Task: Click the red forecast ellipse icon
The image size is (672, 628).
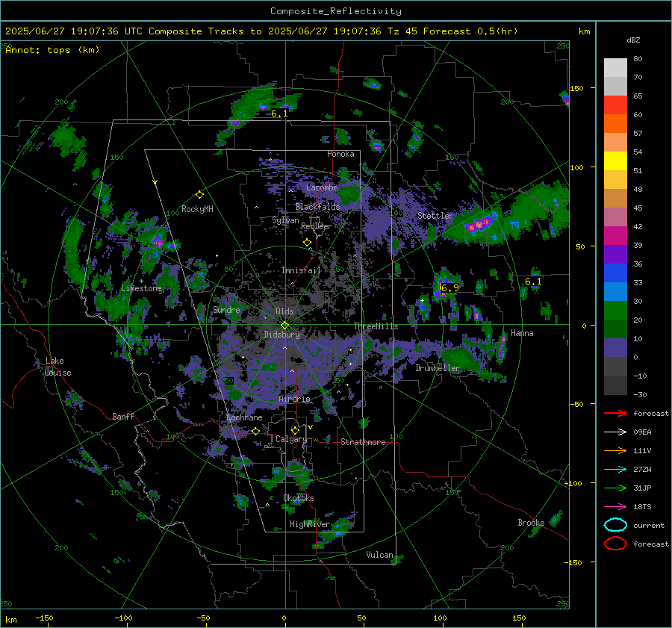Action: click(x=615, y=544)
